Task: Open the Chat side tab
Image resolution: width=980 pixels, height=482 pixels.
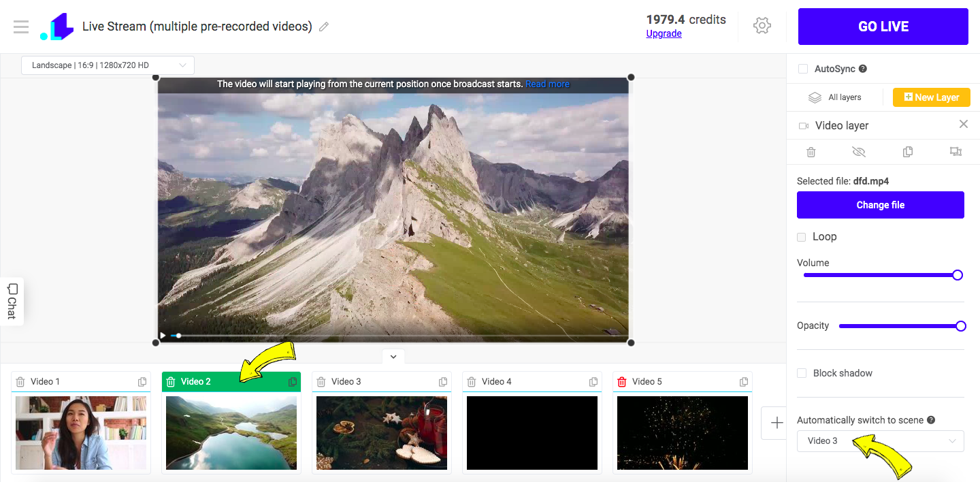Action: click(12, 301)
